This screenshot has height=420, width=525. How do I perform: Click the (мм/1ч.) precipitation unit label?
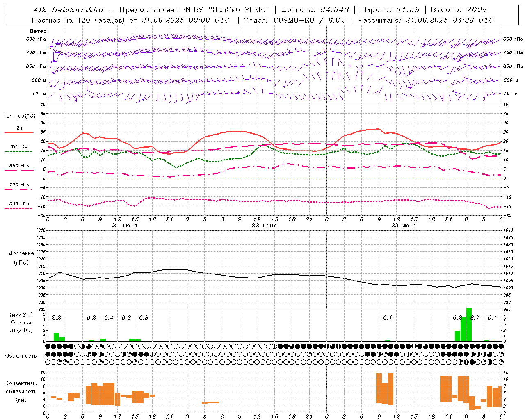(x=21, y=330)
